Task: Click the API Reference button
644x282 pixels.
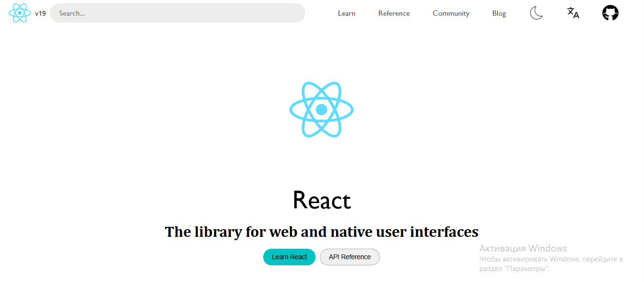Action: click(x=350, y=257)
